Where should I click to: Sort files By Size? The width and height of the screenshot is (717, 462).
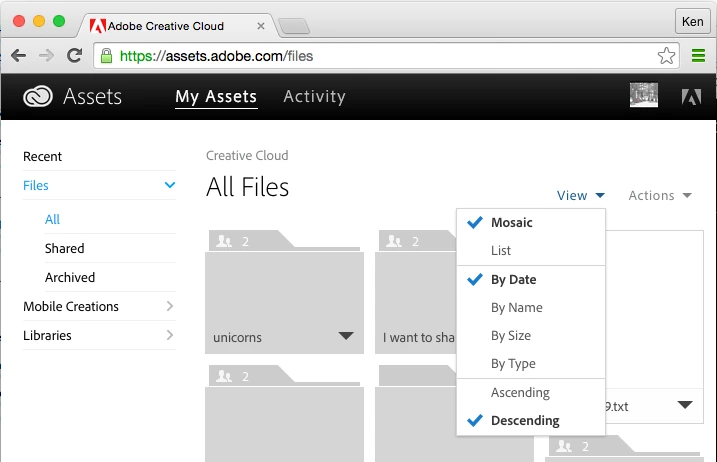tap(531, 336)
